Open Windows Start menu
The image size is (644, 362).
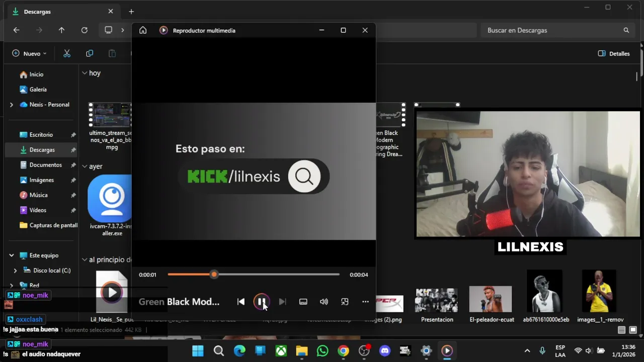pyautogui.click(x=198, y=351)
